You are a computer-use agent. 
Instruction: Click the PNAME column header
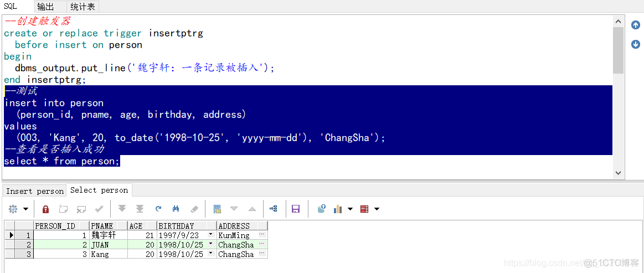click(109, 226)
